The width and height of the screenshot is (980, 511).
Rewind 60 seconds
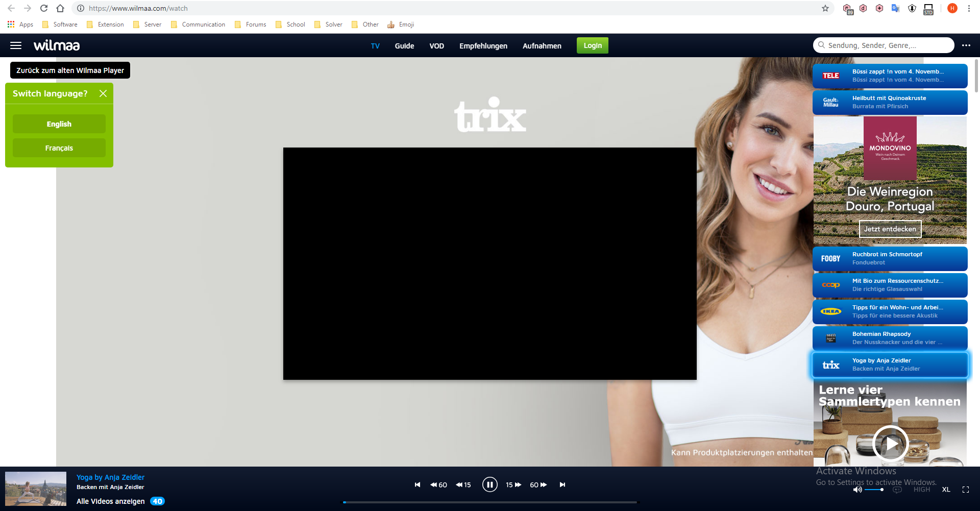pyautogui.click(x=438, y=484)
